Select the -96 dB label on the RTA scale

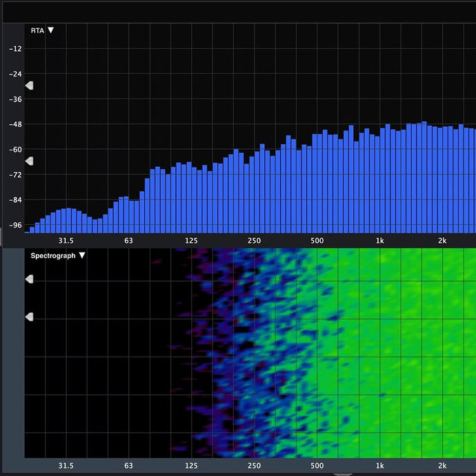click(x=15, y=225)
